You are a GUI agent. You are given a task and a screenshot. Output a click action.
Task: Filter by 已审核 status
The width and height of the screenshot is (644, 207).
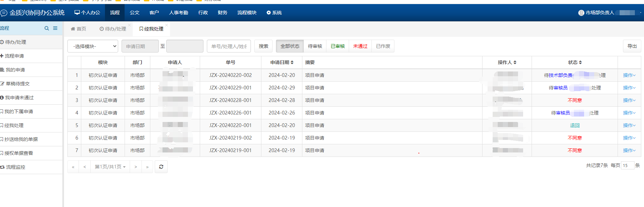[x=338, y=46]
